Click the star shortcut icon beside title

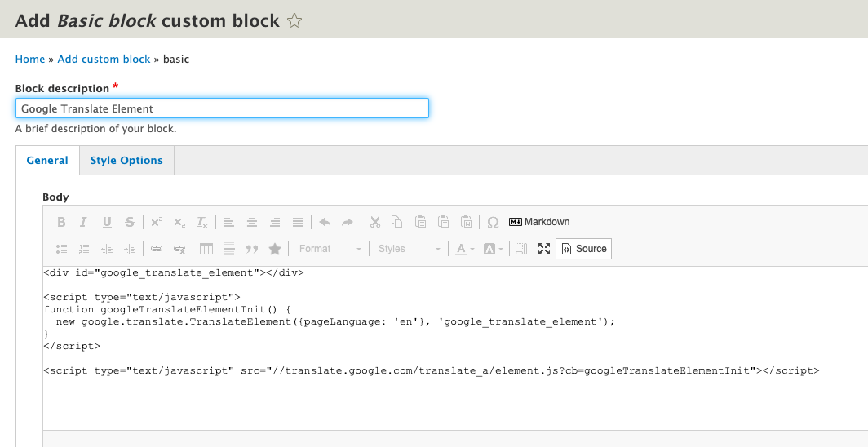coord(294,21)
